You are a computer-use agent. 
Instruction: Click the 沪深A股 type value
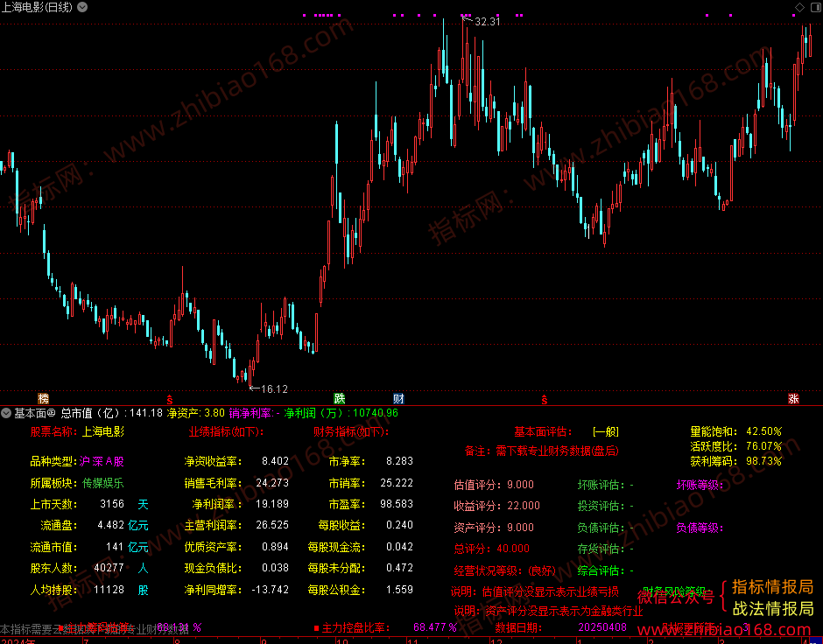pos(102,461)
